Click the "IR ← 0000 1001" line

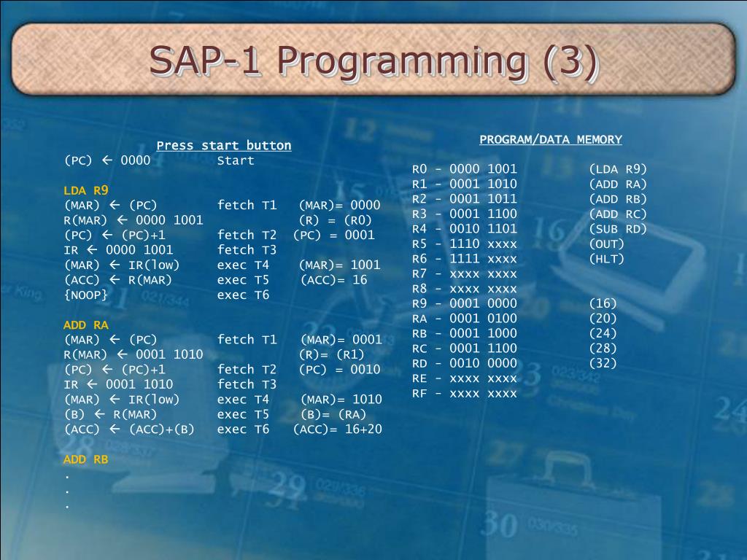tap(118, 250)
